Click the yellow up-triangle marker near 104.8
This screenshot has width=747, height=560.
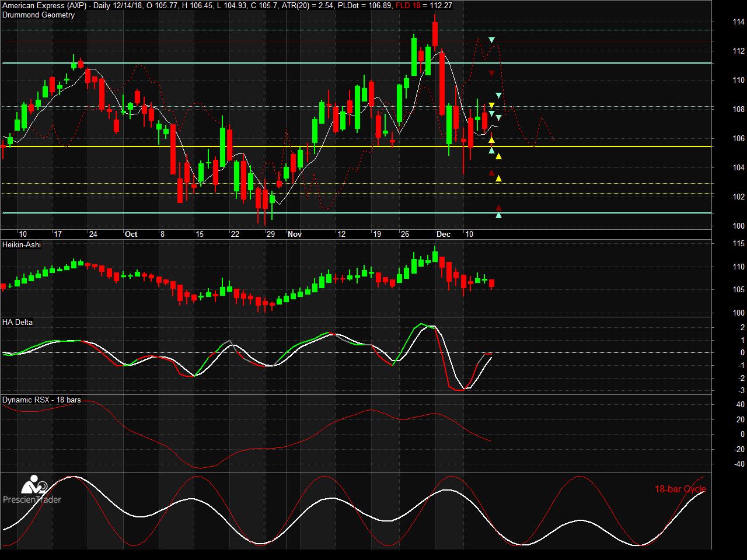(x=498, y=156)
